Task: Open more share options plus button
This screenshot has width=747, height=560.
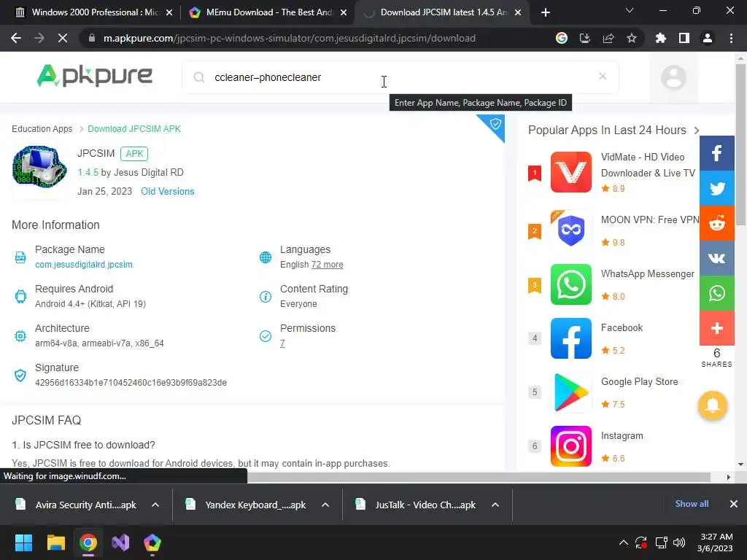Action: coord(716,328)
